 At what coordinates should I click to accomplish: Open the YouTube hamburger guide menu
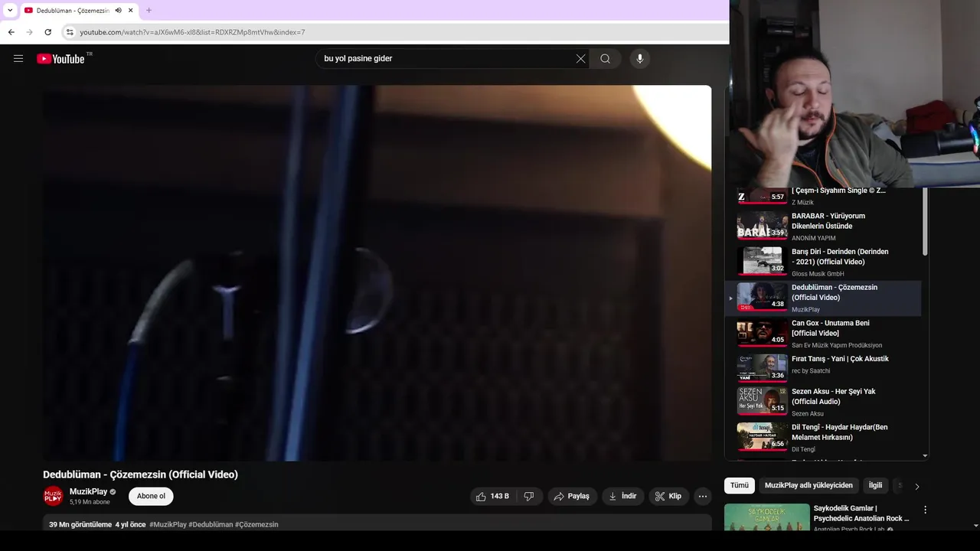(18, 58)
